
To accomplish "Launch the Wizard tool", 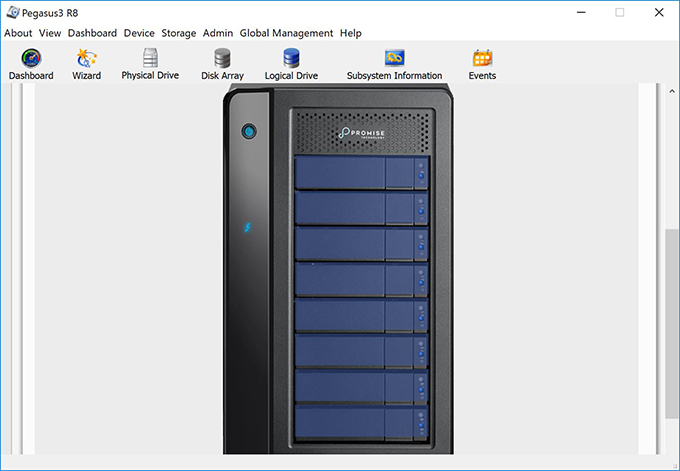I will click(86, 65).
